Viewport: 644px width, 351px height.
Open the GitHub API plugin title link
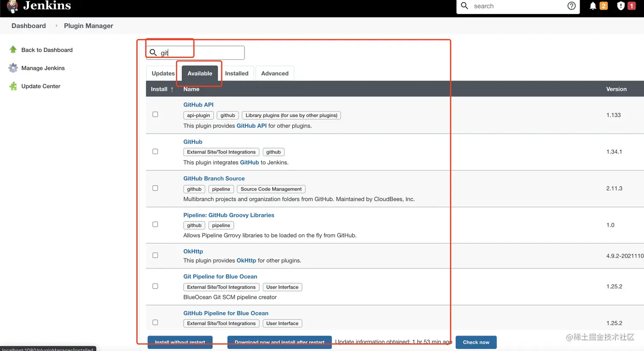198,104
